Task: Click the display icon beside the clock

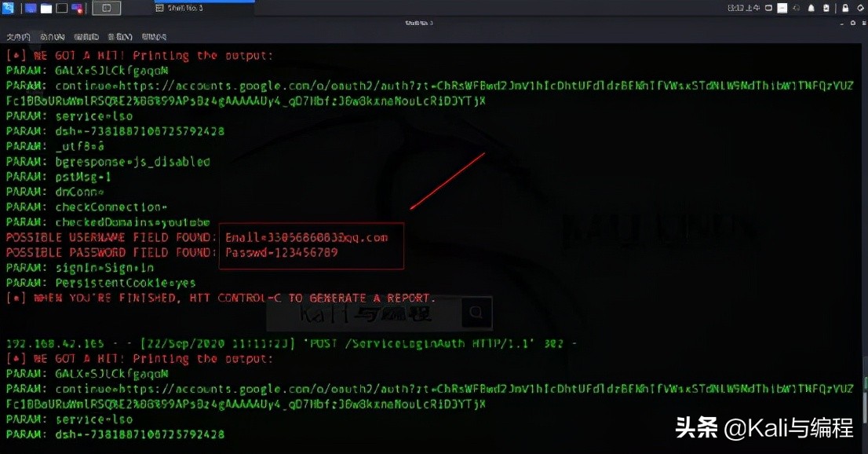Action: click(768, 8)
